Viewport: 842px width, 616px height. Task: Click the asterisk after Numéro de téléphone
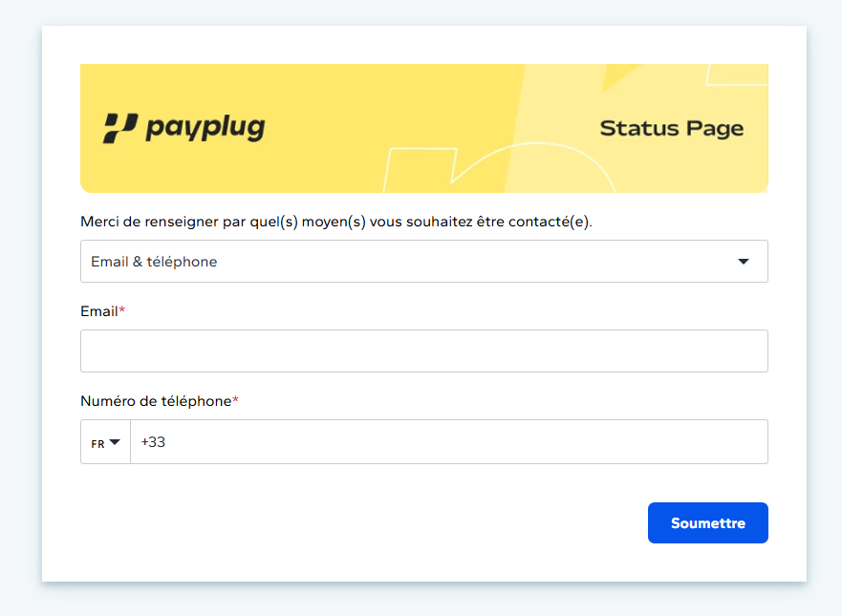tap(235, 400)
